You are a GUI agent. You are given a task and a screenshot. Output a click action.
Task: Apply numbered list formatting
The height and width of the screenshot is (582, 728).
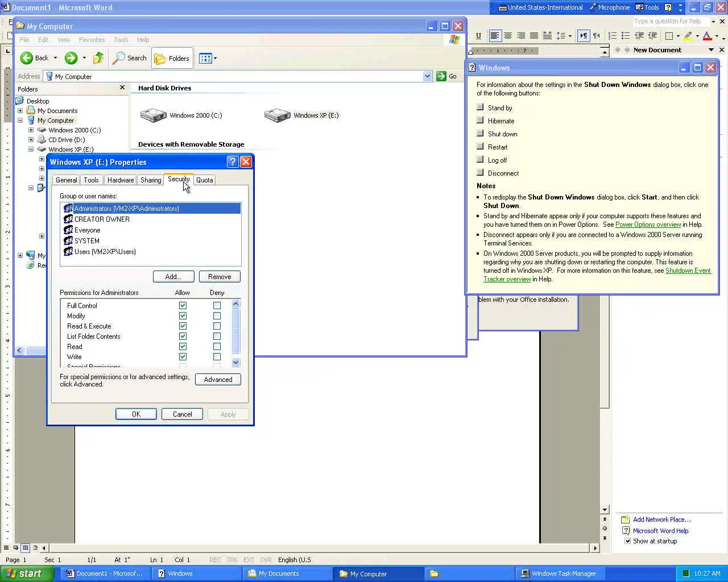pos(613,36)
